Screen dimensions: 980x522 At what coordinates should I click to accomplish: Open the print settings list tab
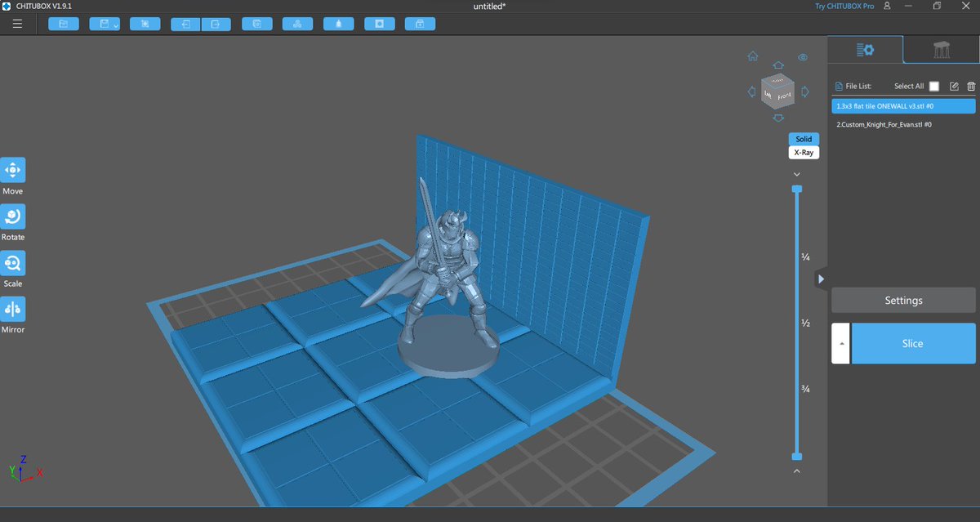(866, 50)
